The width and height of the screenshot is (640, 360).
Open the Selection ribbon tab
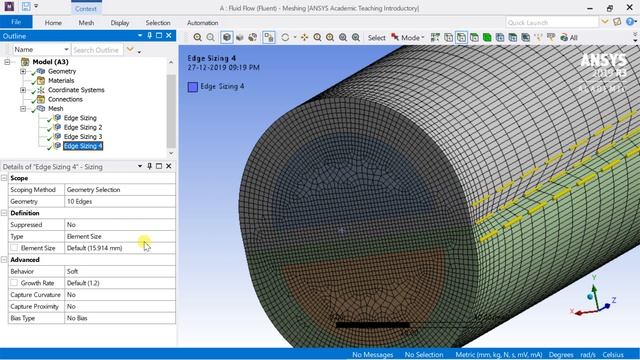[158, 23]
